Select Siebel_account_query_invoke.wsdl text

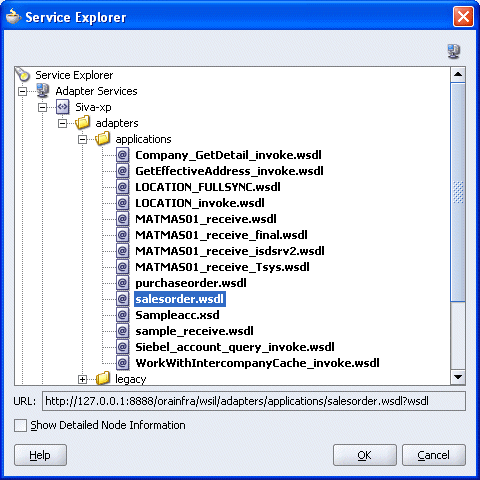tap(235, 347)
